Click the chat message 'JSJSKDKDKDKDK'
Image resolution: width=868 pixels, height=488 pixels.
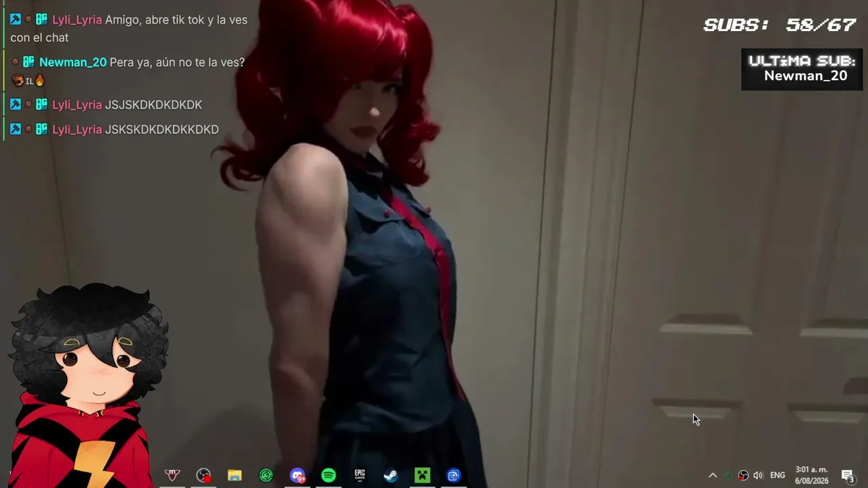pos(153,104)
